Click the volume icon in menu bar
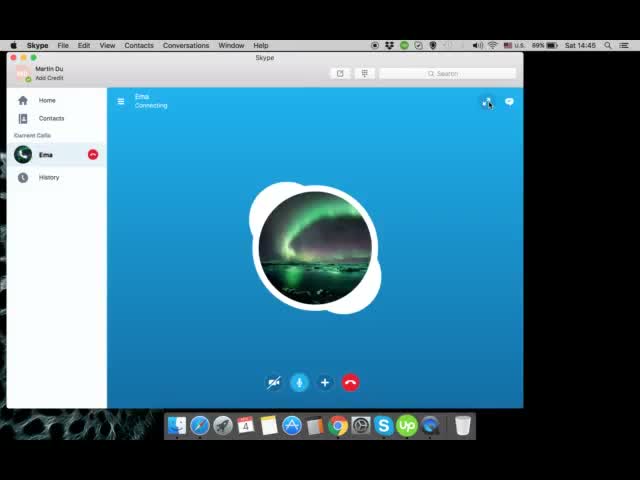This screenshot has width=640, height=480. (x=478, y=45)
